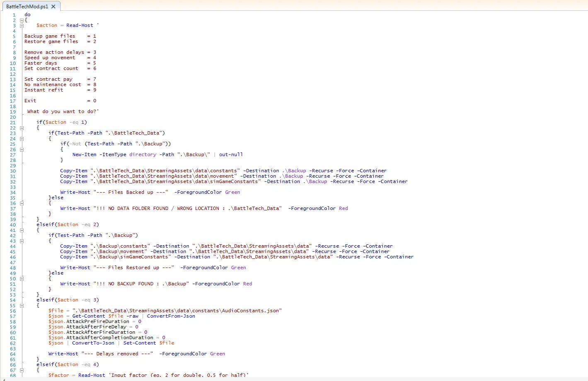
Task: Click 'Set-Content' on line 62
Action: [x=140, y=343]
